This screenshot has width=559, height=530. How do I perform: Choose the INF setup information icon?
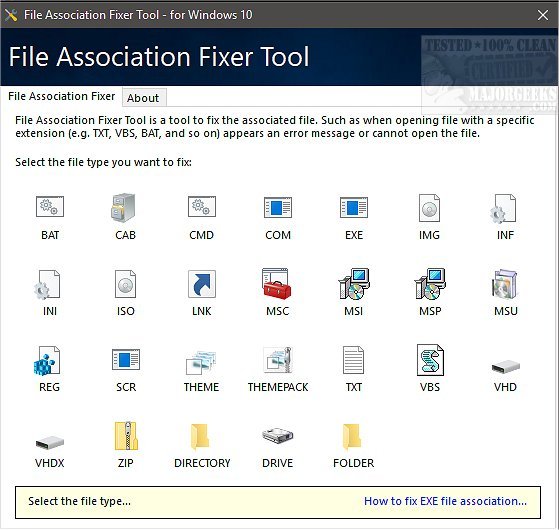pos(503,208)
